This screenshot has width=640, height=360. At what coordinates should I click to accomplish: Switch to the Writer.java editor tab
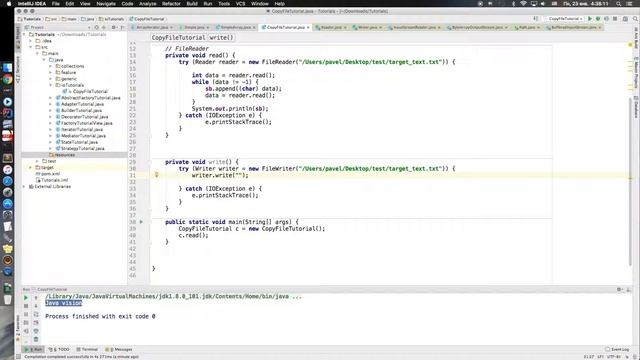(367, 27)
